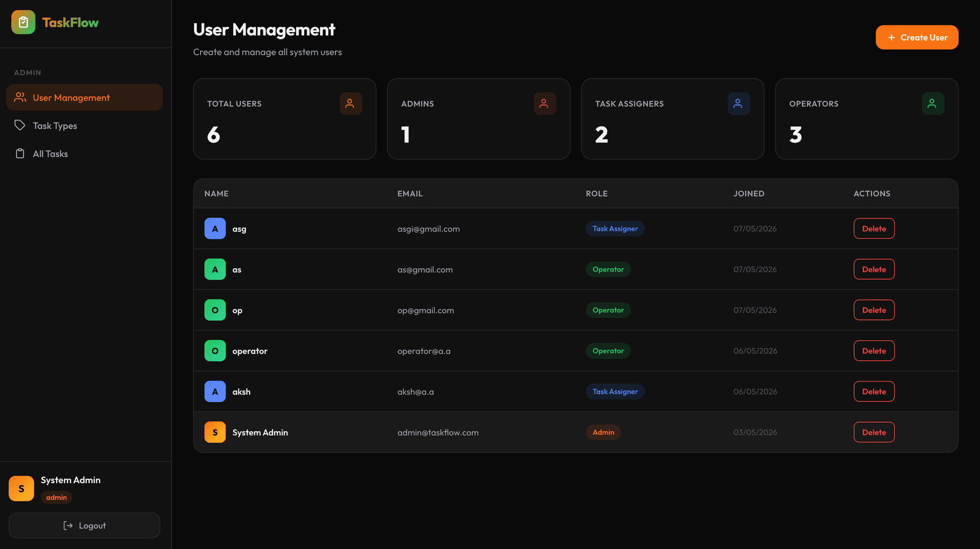This screenshot has width=980, height=549.
Task: Click the email op@gmail.com
Action: tap(426, 311)
